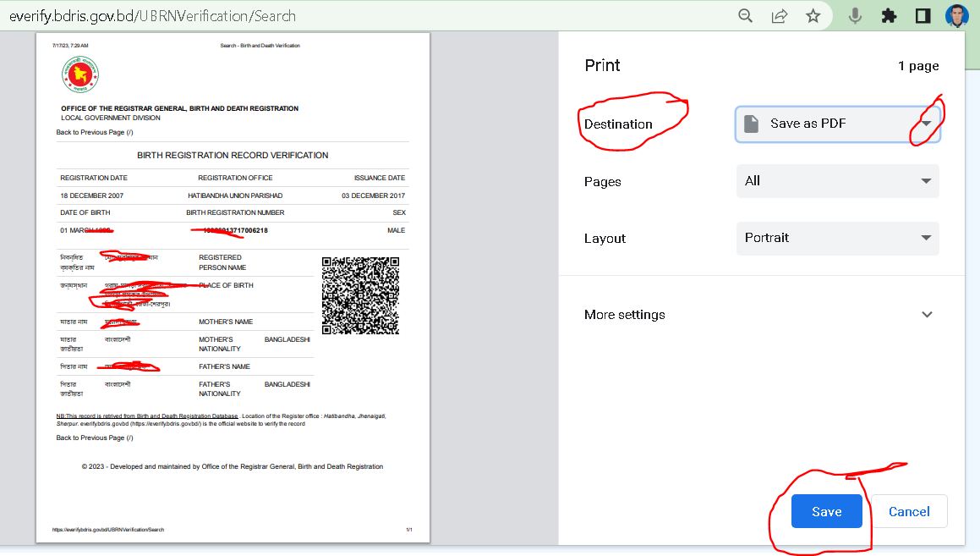The height and width of the screenshot is (556, 980).
Task: Click the share page icon
Action: [779, 16]
